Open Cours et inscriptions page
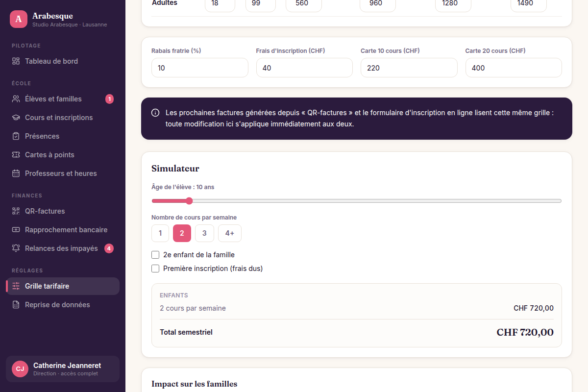 pos(63,118)
